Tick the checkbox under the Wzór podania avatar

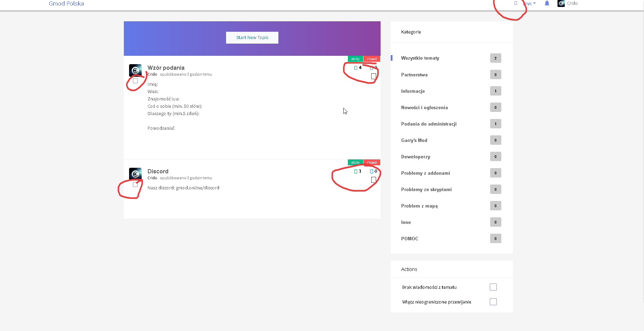click(x=135, y=81)
